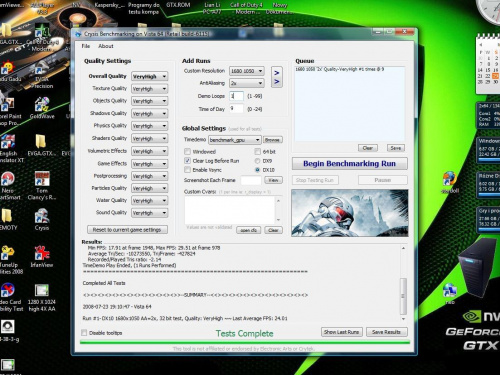Open the EVGA GTX folder beside English Translator

(42, 145)
